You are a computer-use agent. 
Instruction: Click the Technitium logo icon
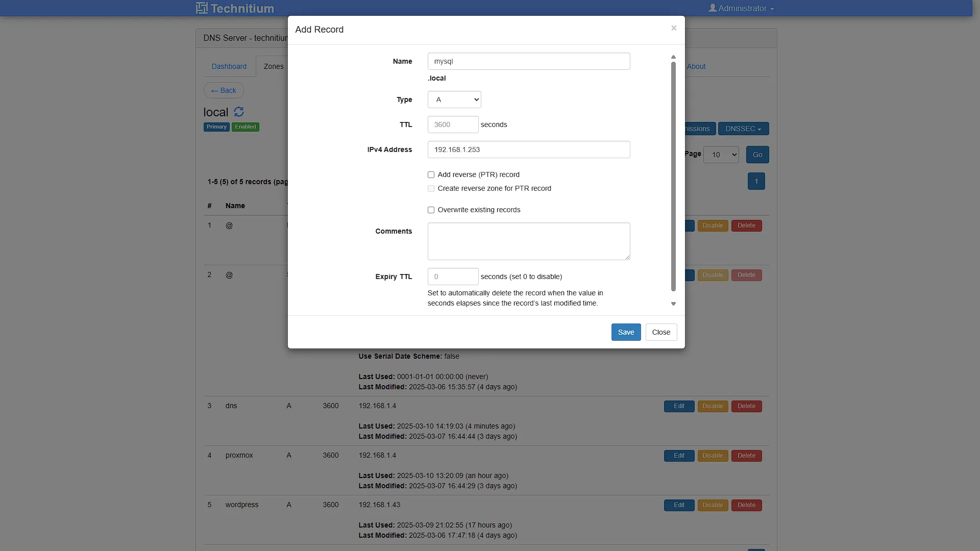pos(202,8)
